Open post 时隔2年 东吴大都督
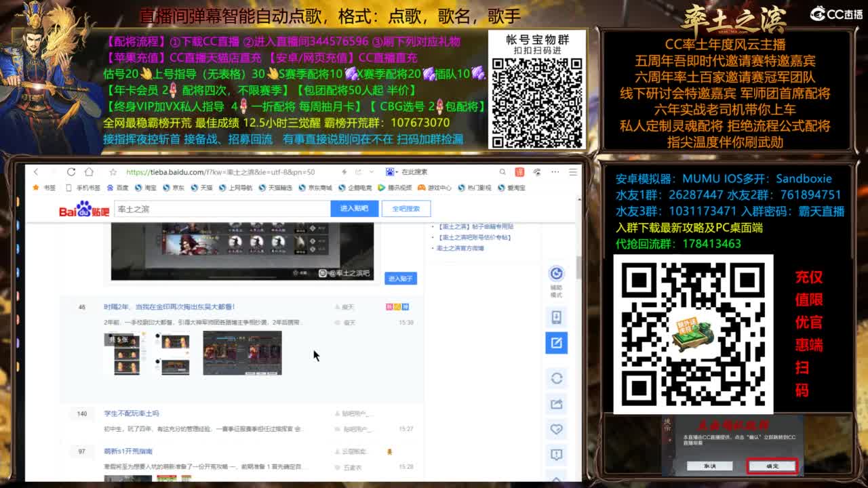Screen dimensions: 868x488 pos(170,307)
